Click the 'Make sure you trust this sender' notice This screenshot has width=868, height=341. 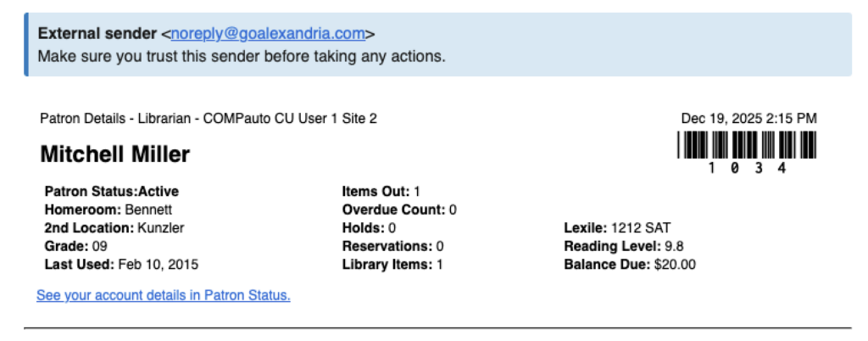(x=242, y=57)
